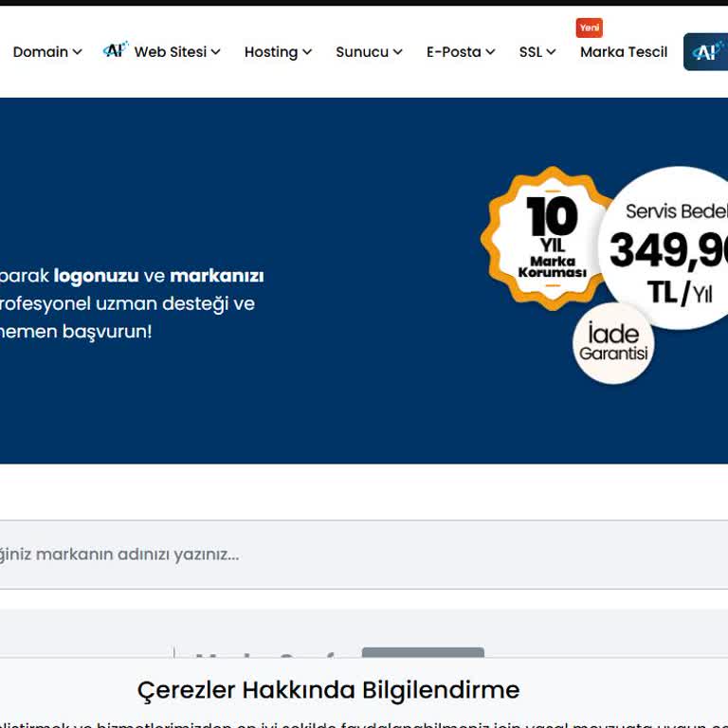Click the AI icon beside Web Sitesi
The width and height of the screenshot is (728, 728).
click(115, 49)
